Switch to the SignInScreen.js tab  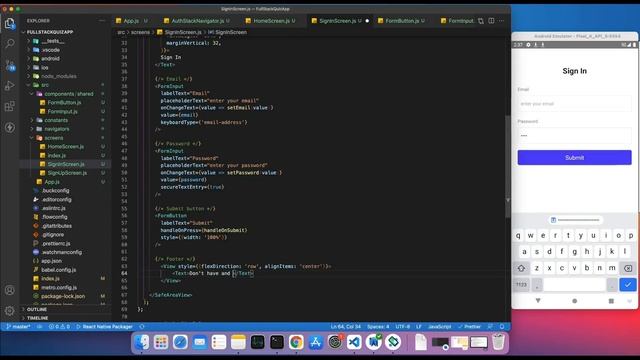point(337,20)
